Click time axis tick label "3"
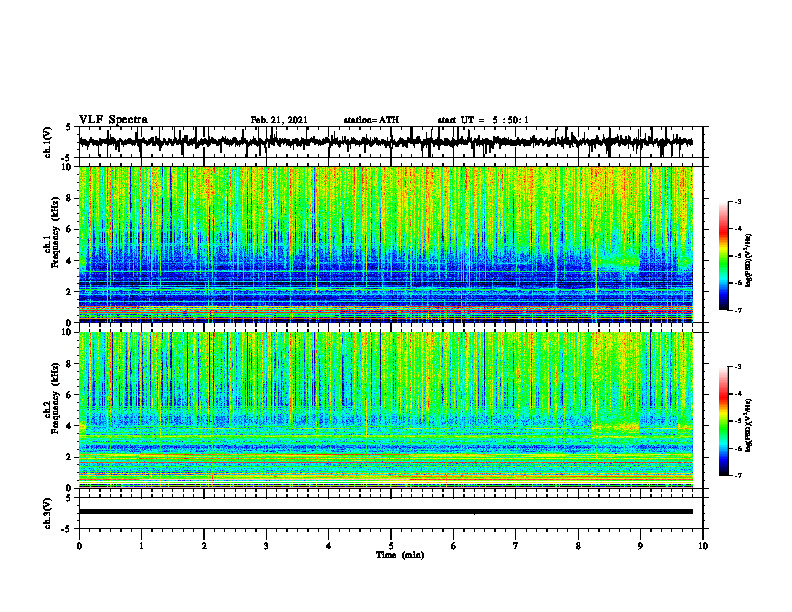 pos(266,546)
